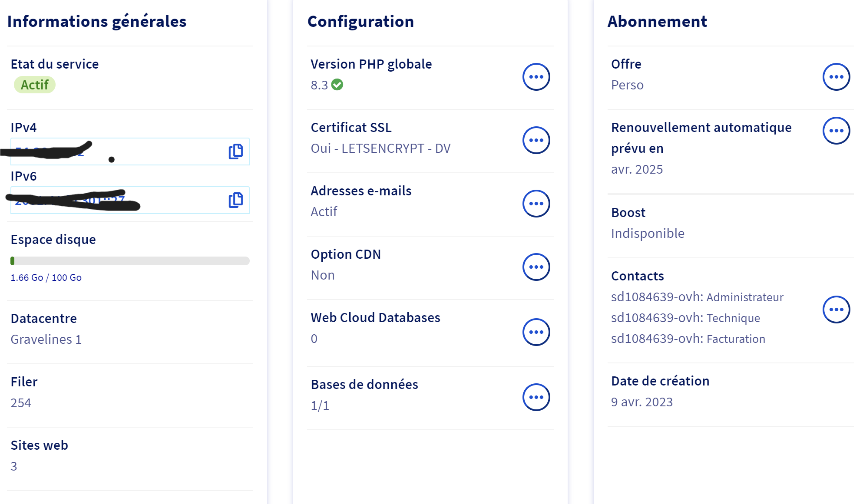Click the 1.66 Go / 100 Go text
Image resolution: width=863 pixels, height=504 pixels.
tap(46, 278)
